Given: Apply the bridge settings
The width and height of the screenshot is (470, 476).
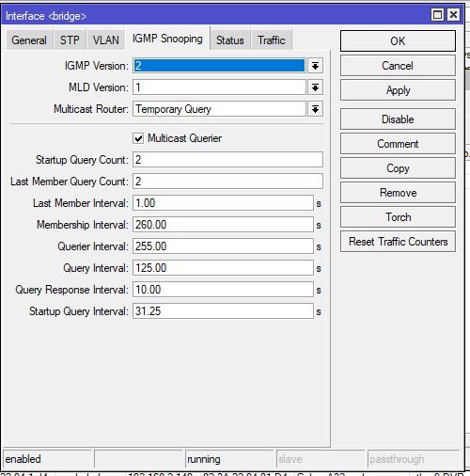Looking at the screenshot, I should (x=398, y=90).
